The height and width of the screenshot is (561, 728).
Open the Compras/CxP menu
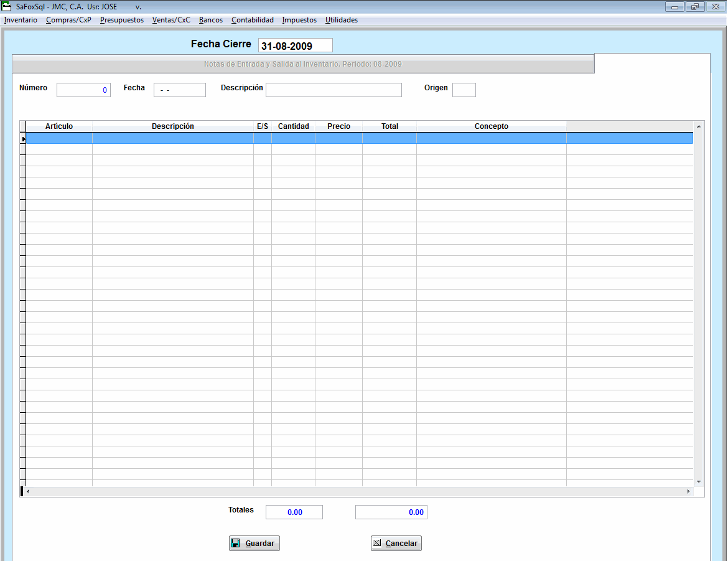68,20
